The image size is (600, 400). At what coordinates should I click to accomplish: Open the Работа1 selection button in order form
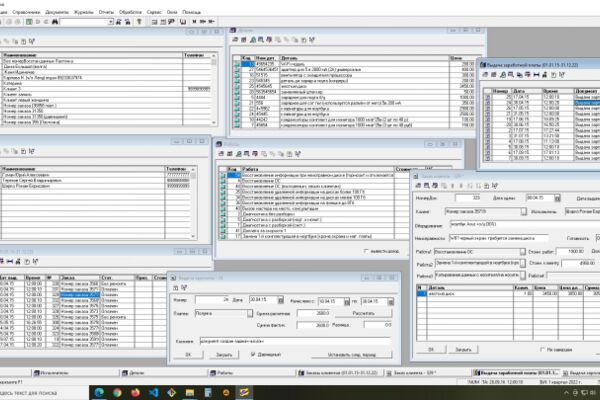522,251
